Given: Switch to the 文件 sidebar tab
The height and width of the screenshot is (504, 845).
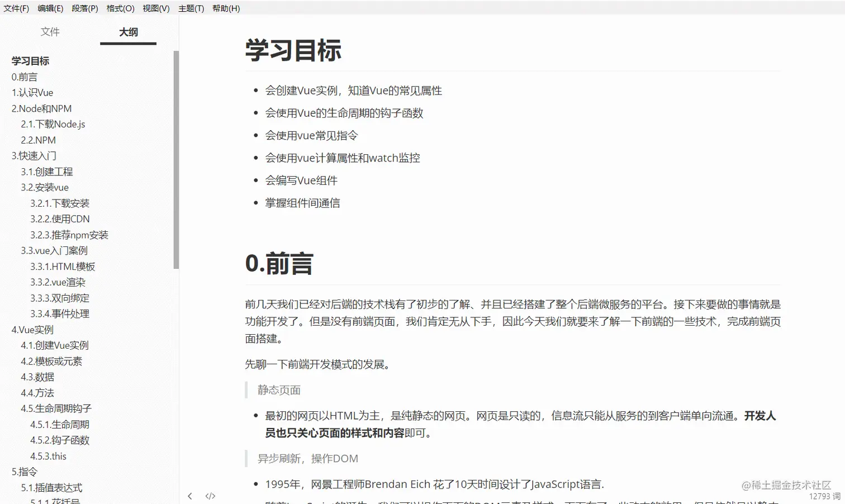Looking at the screenshot, I should pos(50,32).
